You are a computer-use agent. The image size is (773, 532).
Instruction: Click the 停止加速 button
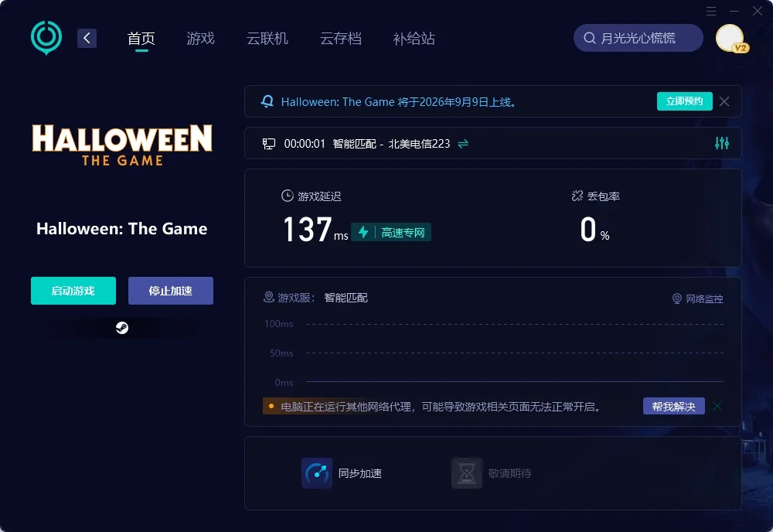click(x=171, y=291)
